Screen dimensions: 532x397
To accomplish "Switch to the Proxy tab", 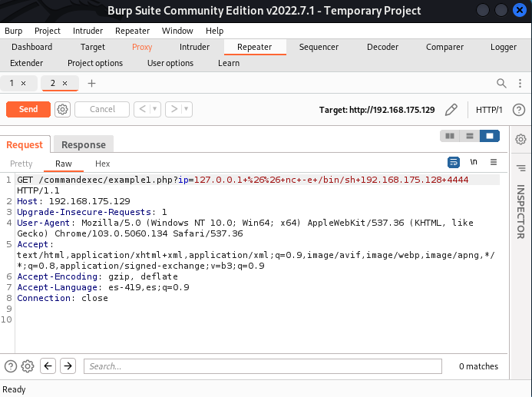I will point(142,47).
